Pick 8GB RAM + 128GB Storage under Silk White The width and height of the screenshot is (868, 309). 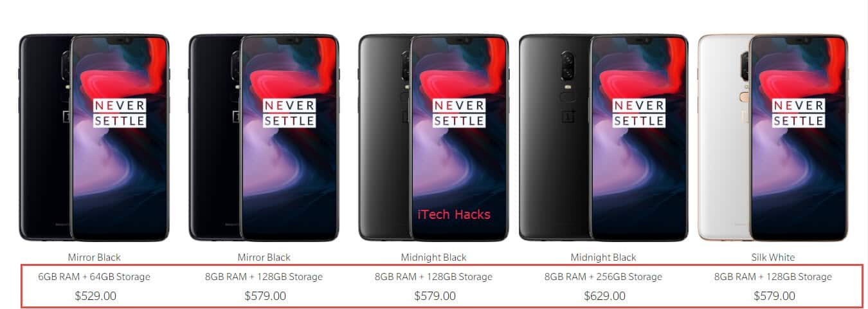pos(773,277)
